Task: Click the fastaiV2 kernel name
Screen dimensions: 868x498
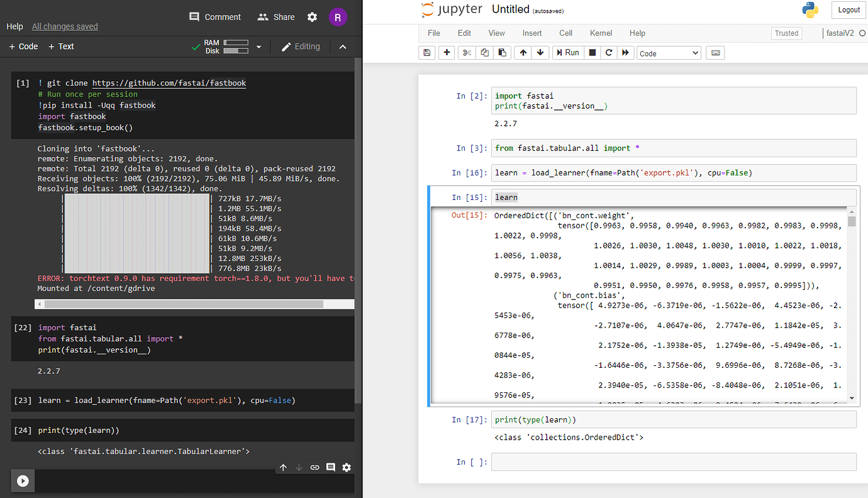Action: pyautogui.click(x=840, y=33)
